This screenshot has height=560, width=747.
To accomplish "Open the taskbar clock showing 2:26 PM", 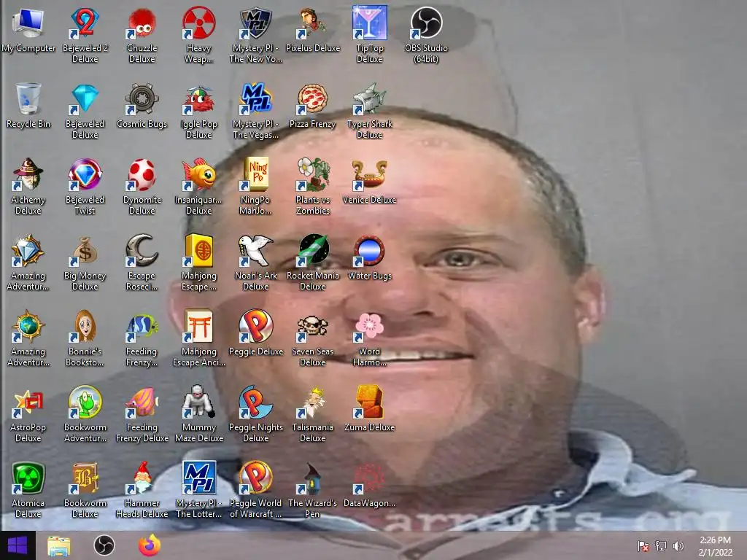I will click(715, 546).
